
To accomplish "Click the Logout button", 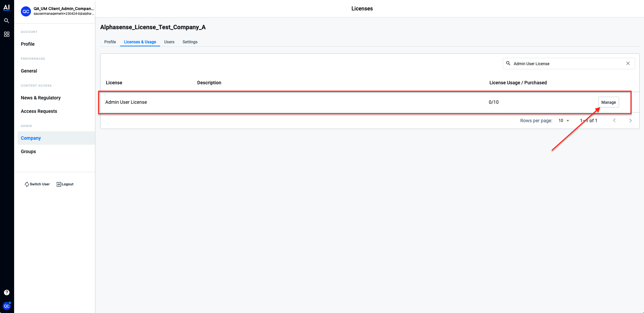I will click(x=65, y=184).
